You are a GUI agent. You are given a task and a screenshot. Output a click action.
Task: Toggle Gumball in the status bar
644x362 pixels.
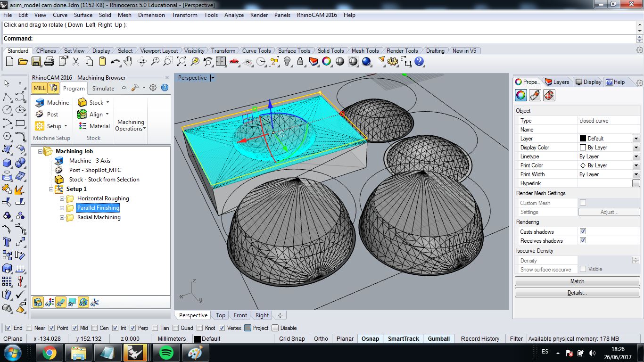coord(439,339)
